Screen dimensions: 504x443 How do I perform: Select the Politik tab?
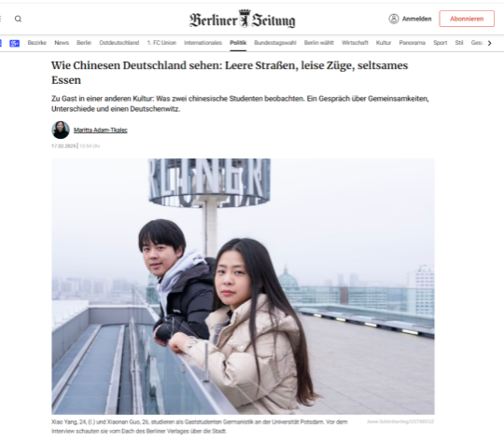(238, 43)
